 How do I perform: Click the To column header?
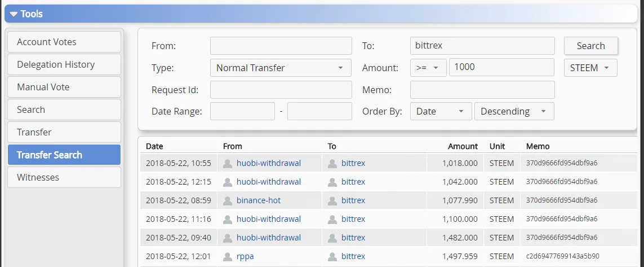[x=332, y=146]
